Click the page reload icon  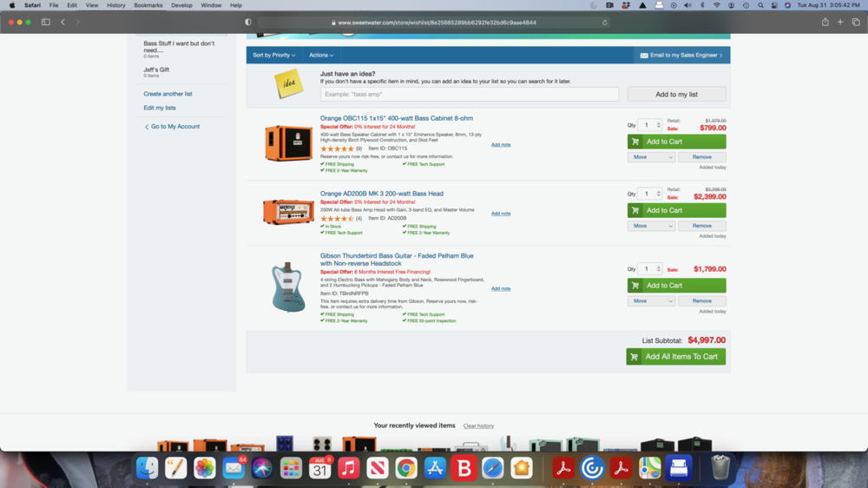605,23
